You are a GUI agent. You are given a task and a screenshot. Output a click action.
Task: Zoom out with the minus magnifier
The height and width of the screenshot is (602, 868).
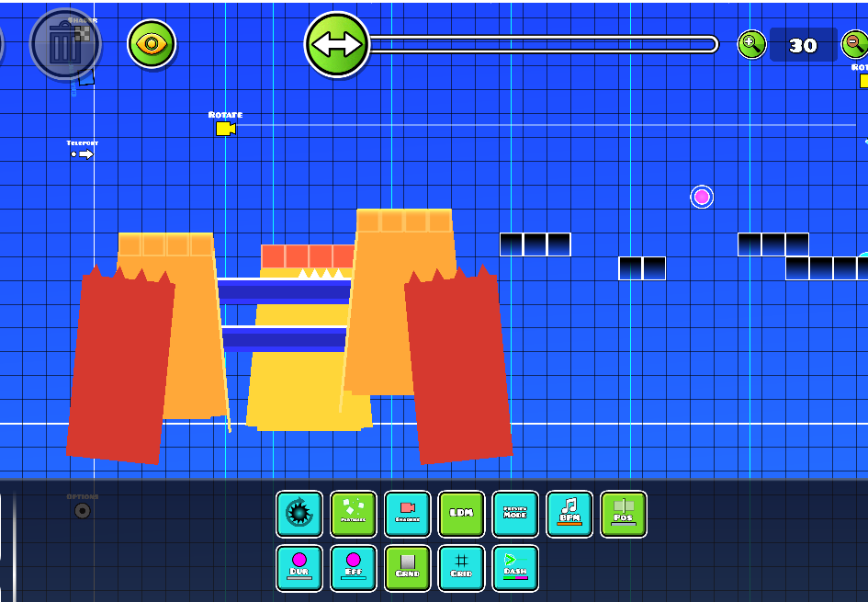pos(855,44)
